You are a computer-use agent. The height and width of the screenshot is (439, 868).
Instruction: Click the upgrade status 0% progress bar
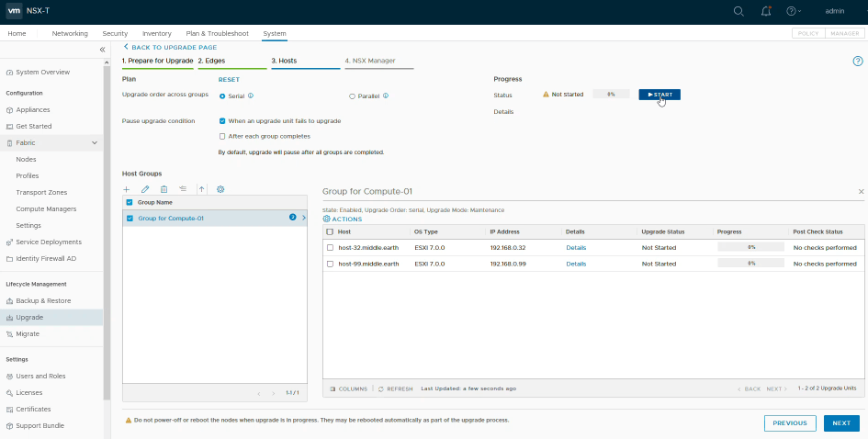[610, 95]
